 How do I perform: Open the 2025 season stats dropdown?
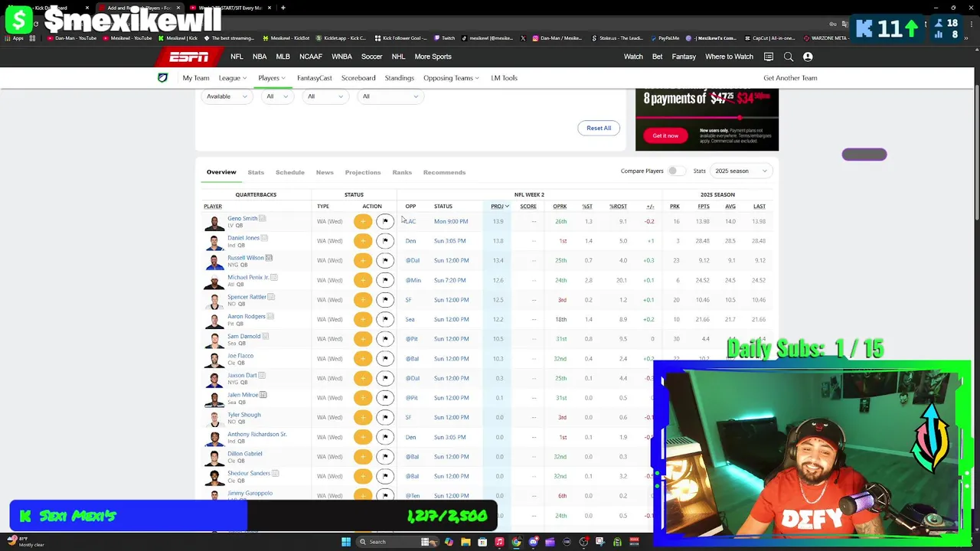pos(742,171)
